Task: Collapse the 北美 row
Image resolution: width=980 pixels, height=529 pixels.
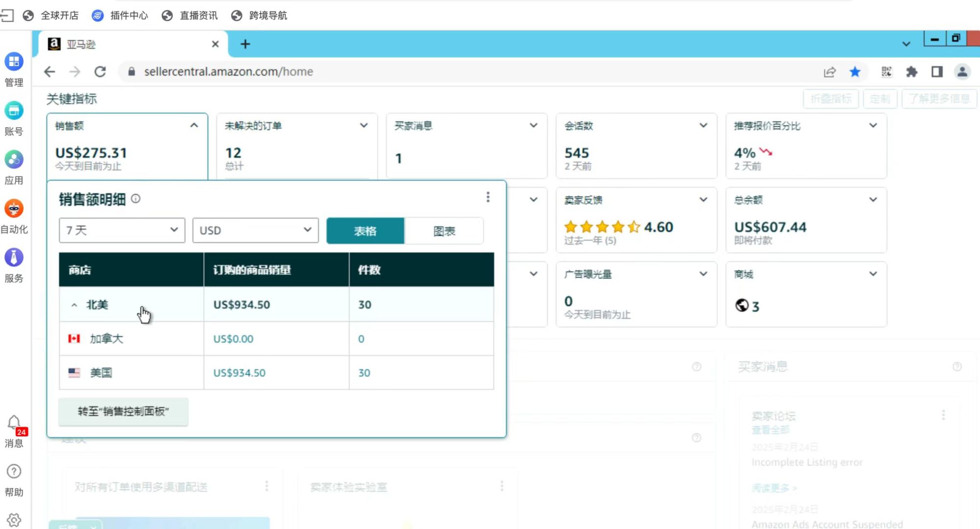Action: click(74, 305)
